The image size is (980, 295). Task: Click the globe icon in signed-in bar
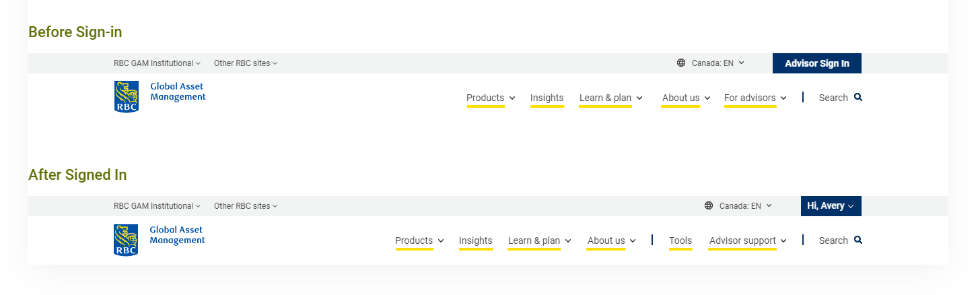pos(709,206)
